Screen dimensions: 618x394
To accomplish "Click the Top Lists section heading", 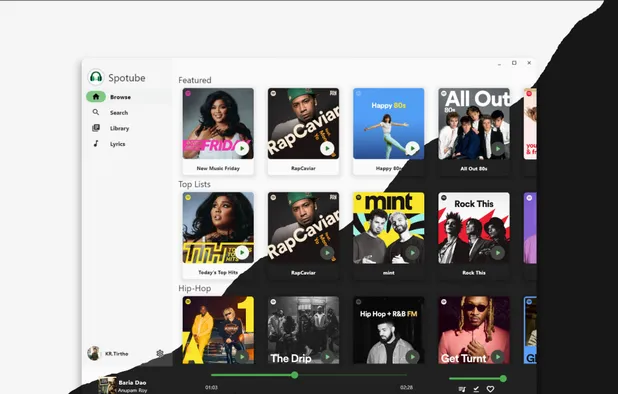I will pyautogui.click(x=194, y=184).
